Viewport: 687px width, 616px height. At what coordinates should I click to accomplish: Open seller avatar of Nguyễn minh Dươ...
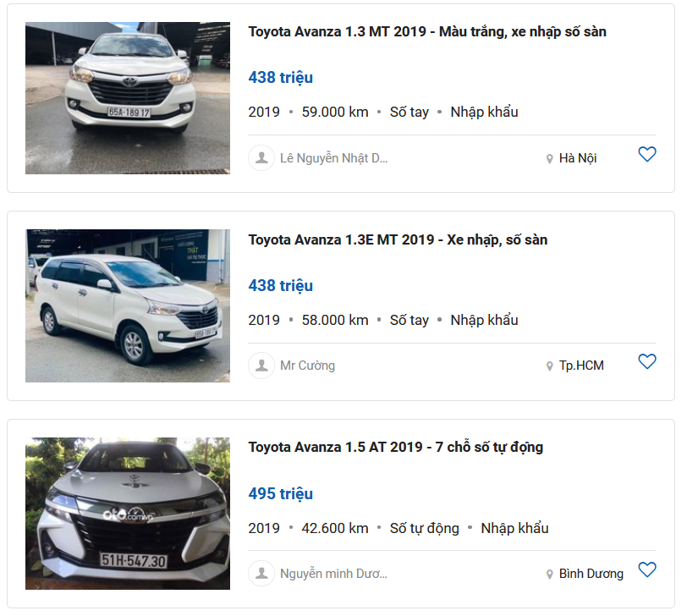click(261, 573)
